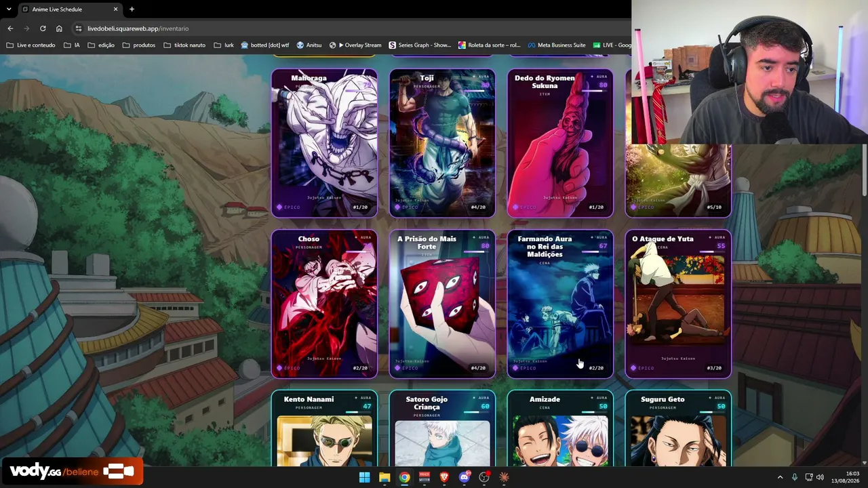
Task: Switch to Google Chrome in the taskbar
Action: tap(404, 477)
